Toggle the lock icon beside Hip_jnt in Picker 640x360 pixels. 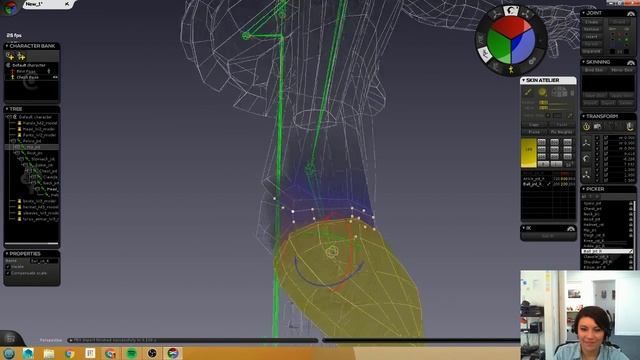(631, 230)
